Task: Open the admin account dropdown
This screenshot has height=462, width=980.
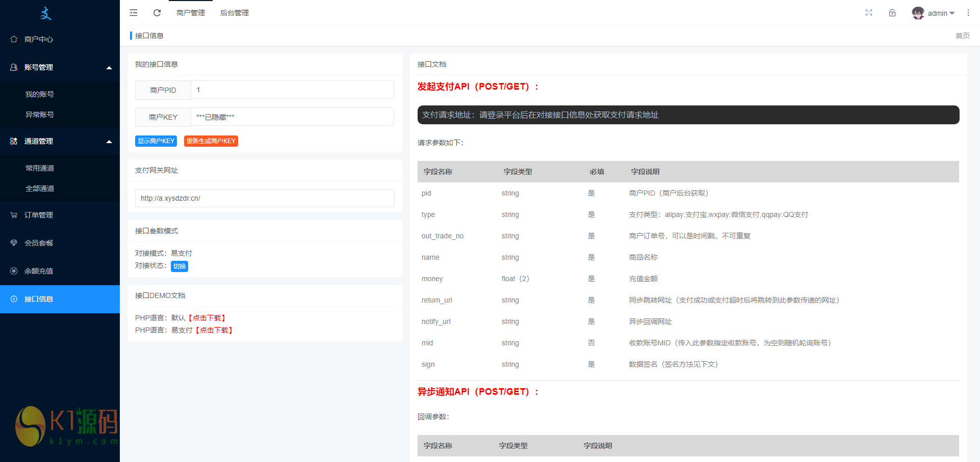Action: (x=941, y=13)
